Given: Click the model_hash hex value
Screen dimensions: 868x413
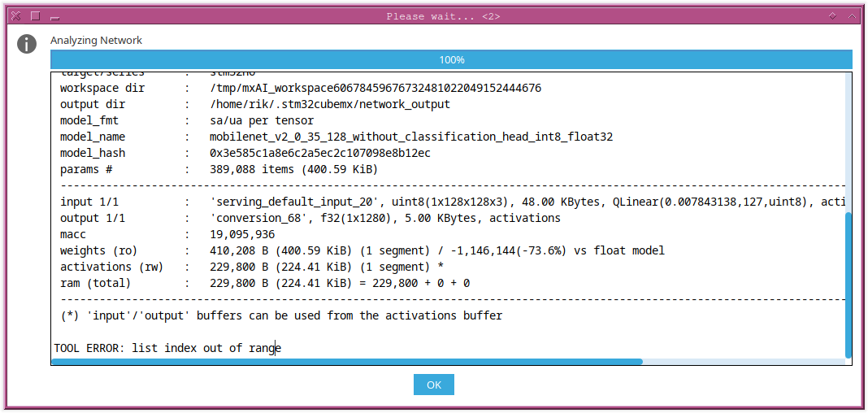Looking at the screenshot, I should pos(319,153).
